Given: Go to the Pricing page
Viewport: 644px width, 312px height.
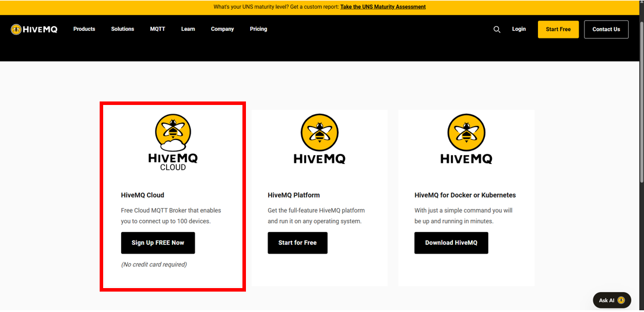Looking at the screenshot, I should (x=258, y=29).
